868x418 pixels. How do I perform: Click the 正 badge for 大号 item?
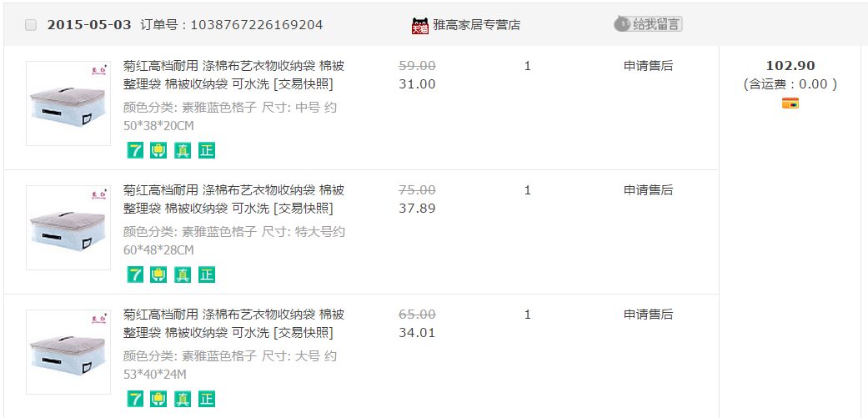[207, 399]
